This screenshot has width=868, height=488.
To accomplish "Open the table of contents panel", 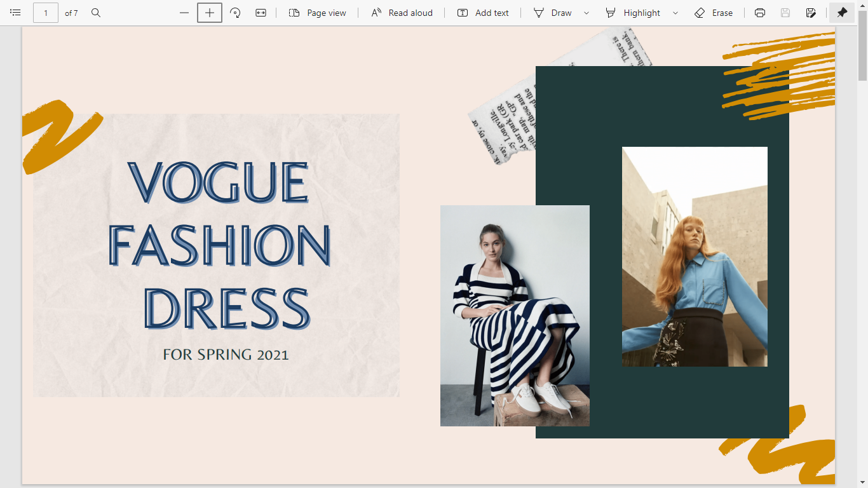I will 16,13.
